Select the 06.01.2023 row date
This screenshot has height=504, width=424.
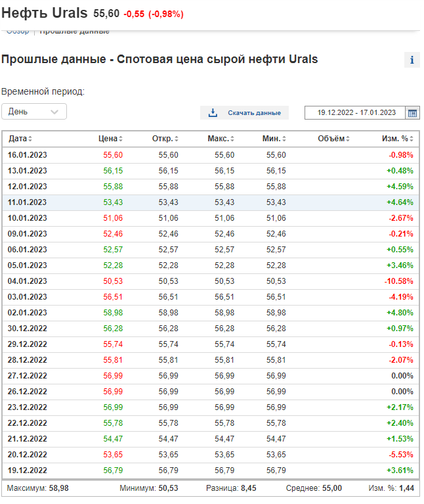tap(28, 250)
